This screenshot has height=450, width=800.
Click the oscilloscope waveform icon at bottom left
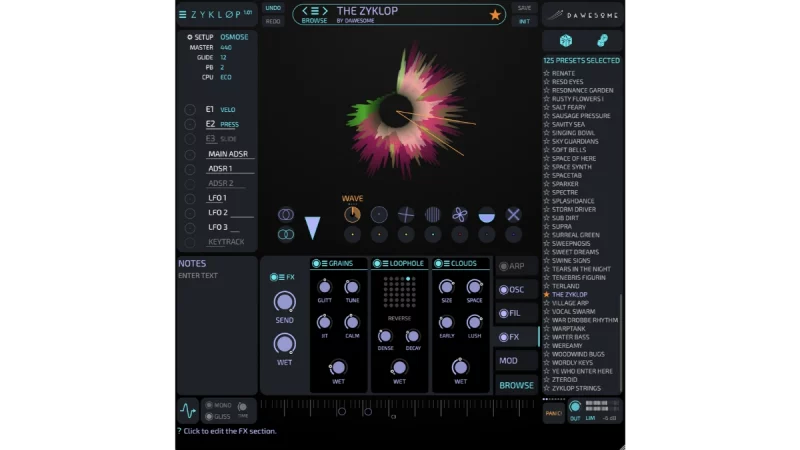pos(187,410)
